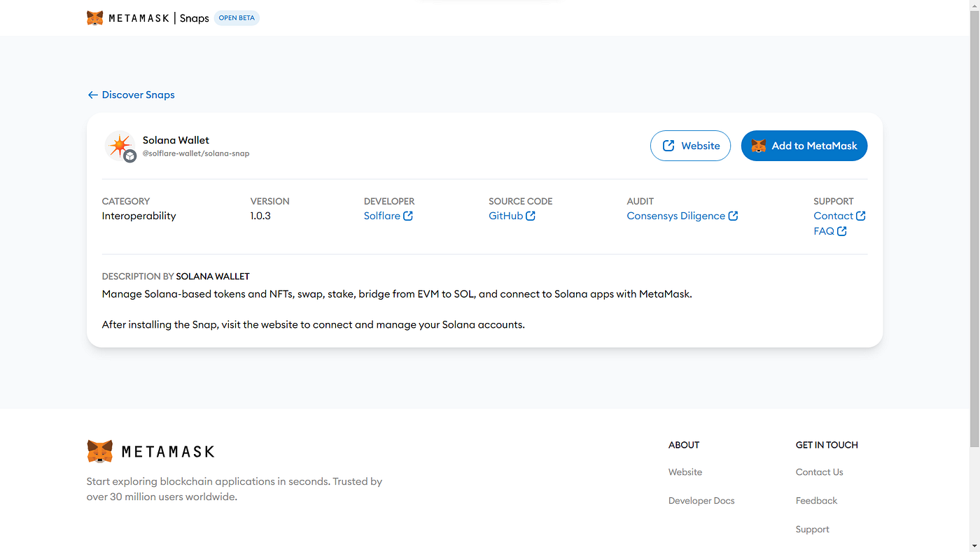The image size is (980, 552).
Task: Click the external-link icon next to Contact
Action: (861, 216)
